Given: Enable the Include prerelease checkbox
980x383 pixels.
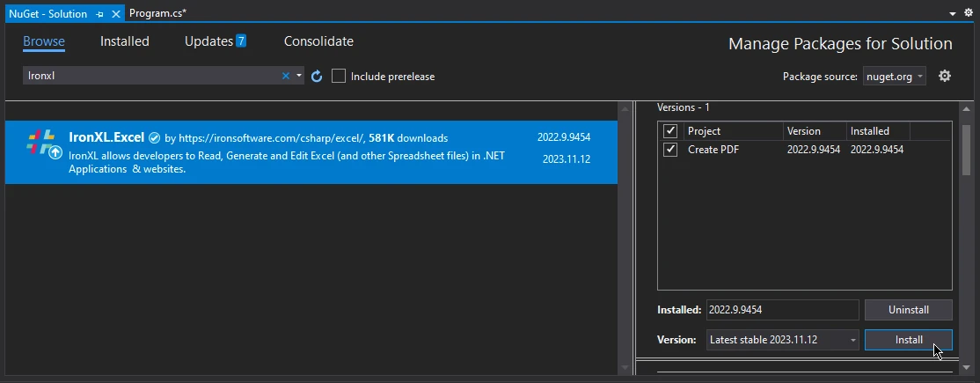Looking at the screenshot, I should coord(339,77).
